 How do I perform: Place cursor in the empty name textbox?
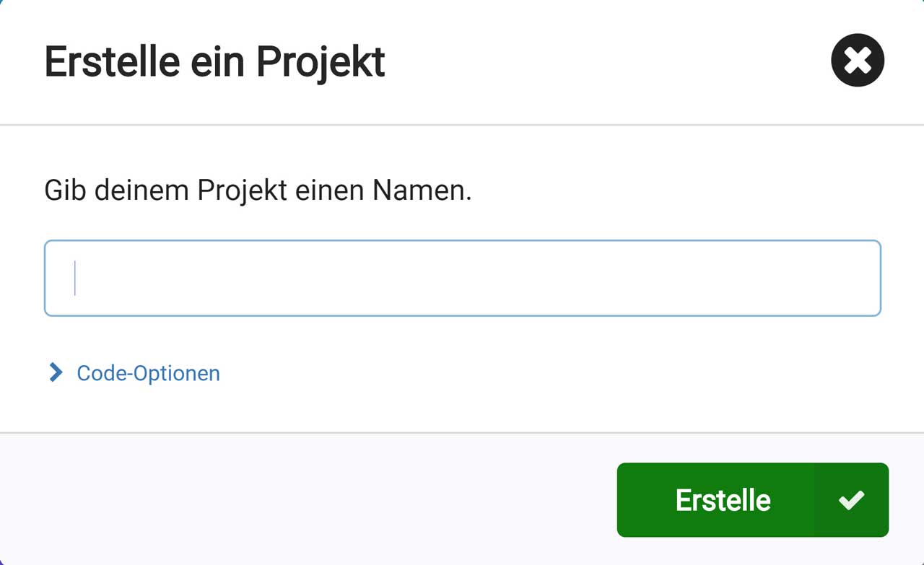coord(463,278)
